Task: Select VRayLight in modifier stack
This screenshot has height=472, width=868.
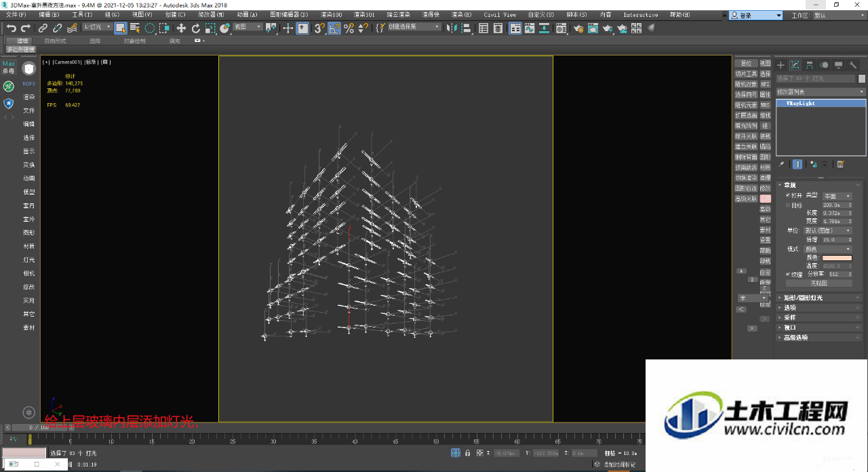Action: click(821, 103)
